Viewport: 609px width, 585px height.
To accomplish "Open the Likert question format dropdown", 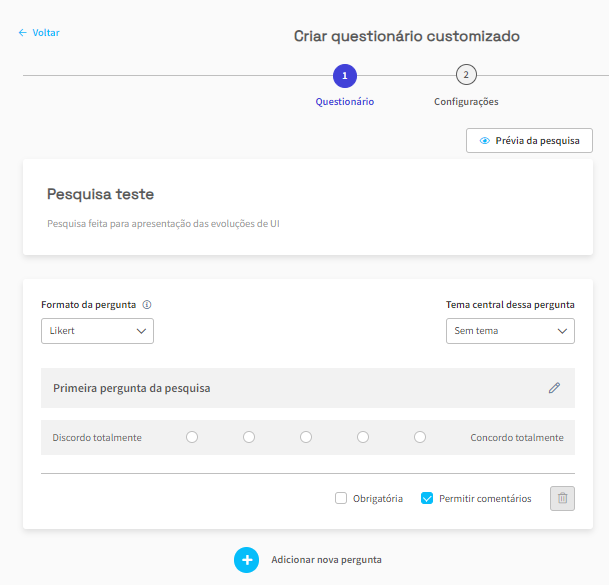I will click(x=97, y=331).
